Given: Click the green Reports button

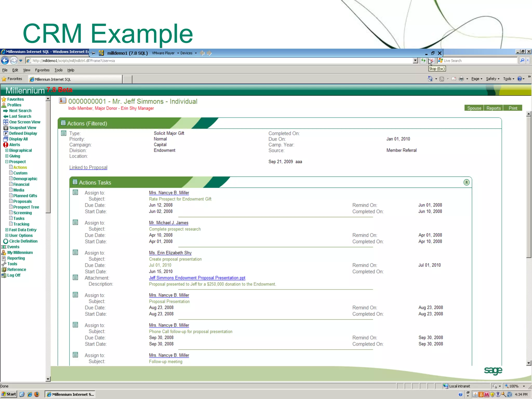Looking at the screenshot, I should [x=494, y=108].
